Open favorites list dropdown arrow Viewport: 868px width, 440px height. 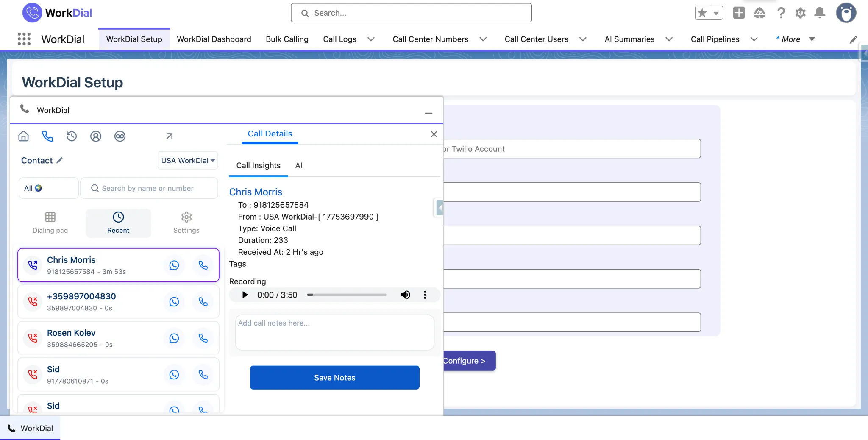(x=716, y=13)
